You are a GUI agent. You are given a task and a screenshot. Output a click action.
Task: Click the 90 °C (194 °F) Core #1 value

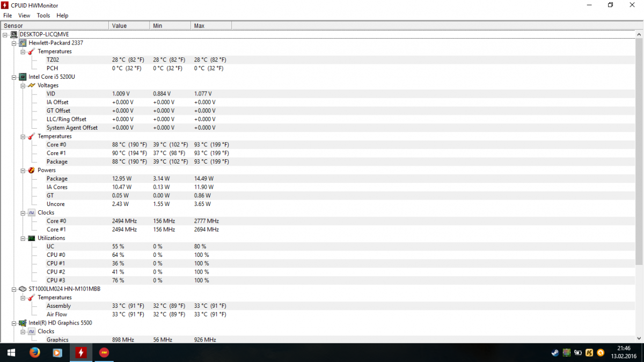pyautogui.click(x=129, y=153)
